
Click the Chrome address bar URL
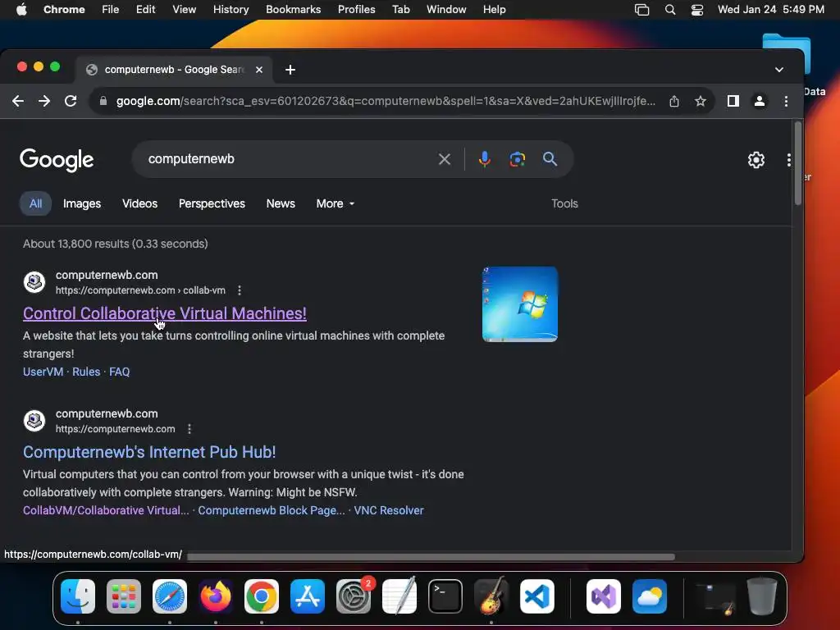tap(386, 101)
